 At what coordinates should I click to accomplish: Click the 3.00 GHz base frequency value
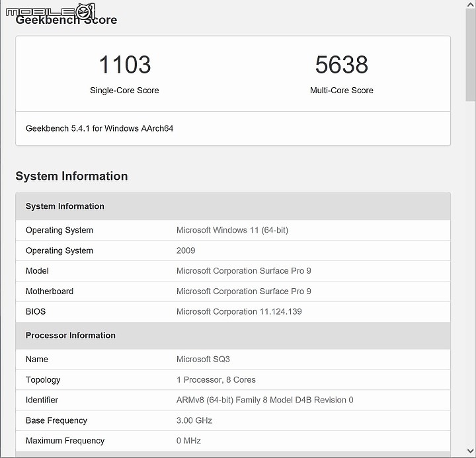(194, 420)
